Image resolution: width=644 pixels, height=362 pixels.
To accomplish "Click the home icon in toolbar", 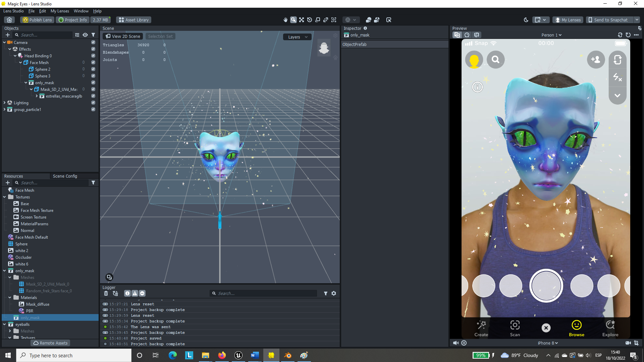I will (x=10, y=20).
